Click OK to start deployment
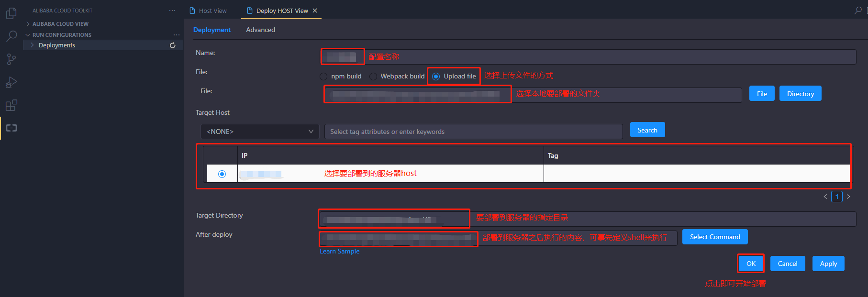The image size is (868, 297). (751, 264)
